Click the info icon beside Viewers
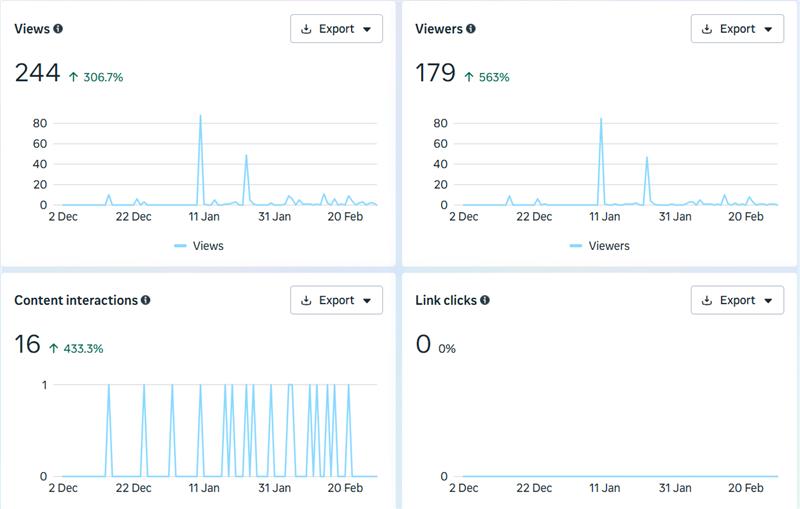 [x=470, y=29]
